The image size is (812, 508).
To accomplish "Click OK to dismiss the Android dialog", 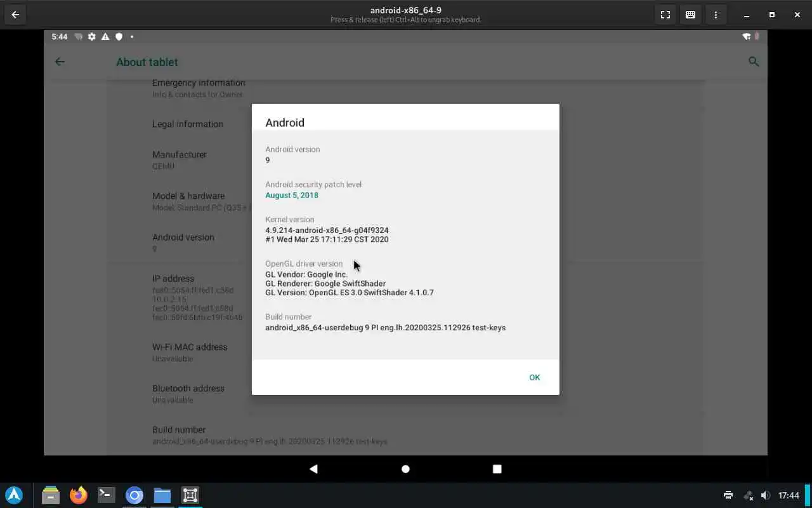I will click(535, 377).
